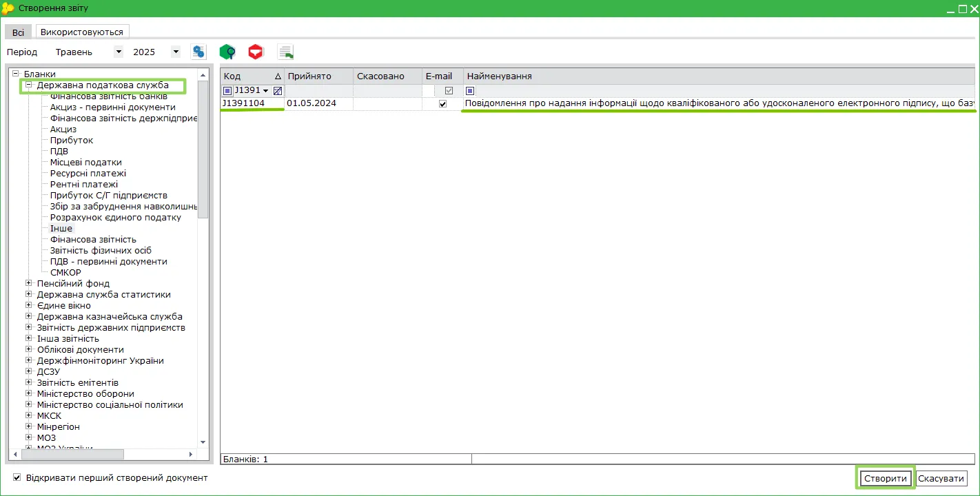Click the Створити button
980x496 pixels.
point(886,478)
